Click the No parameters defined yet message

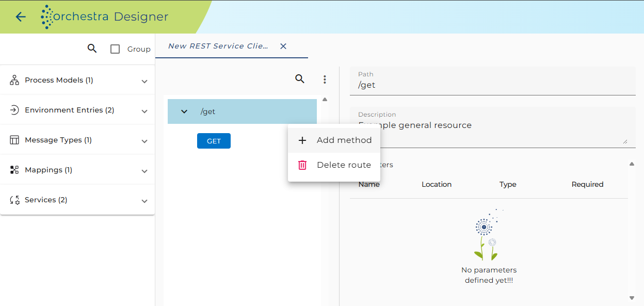[489, 275]
